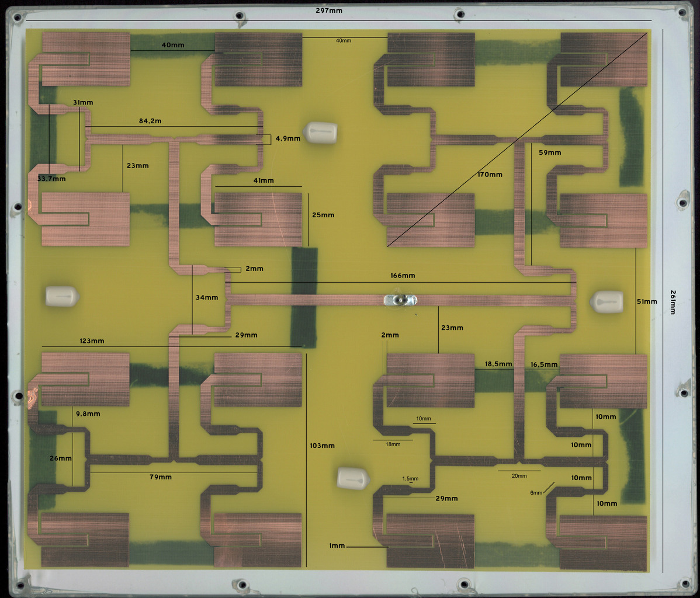Image resolution: width=700 pixels, height=598 pixels.
Task: Click the 170mm diagonal label
Action: pos(490,174)
